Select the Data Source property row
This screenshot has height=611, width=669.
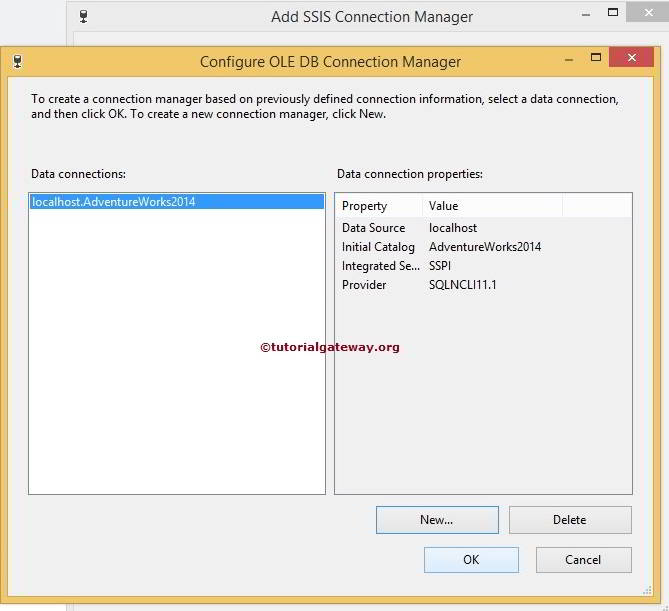[x=373, y=228]
